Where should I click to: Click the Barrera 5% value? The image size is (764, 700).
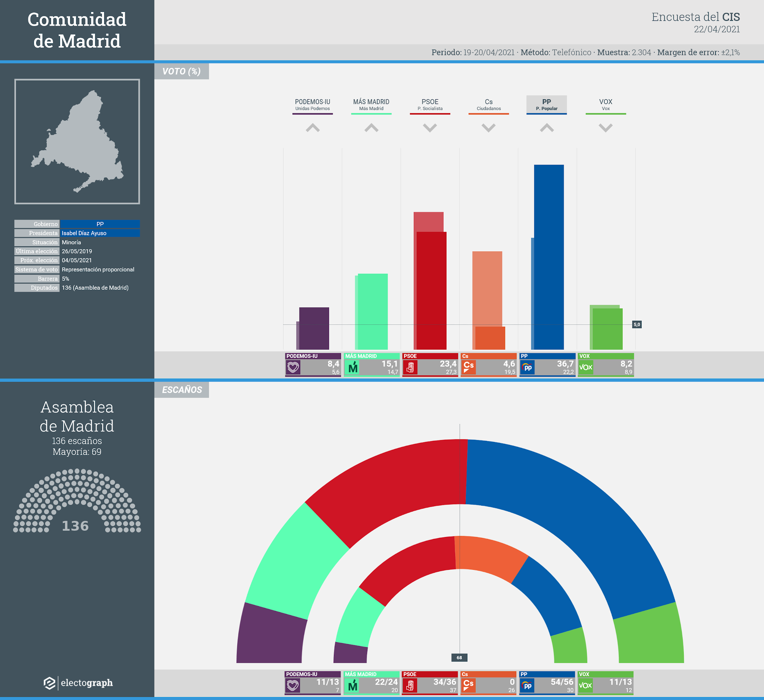click(66, 279)
